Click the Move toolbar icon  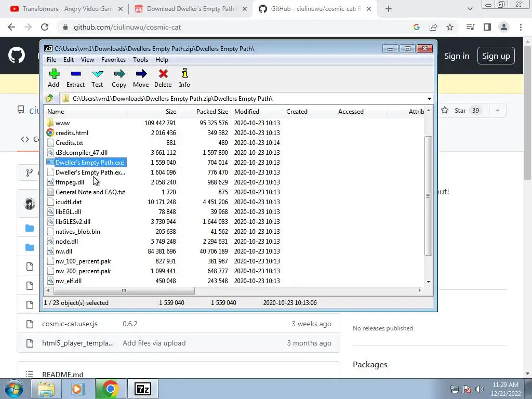click(141, 78)
